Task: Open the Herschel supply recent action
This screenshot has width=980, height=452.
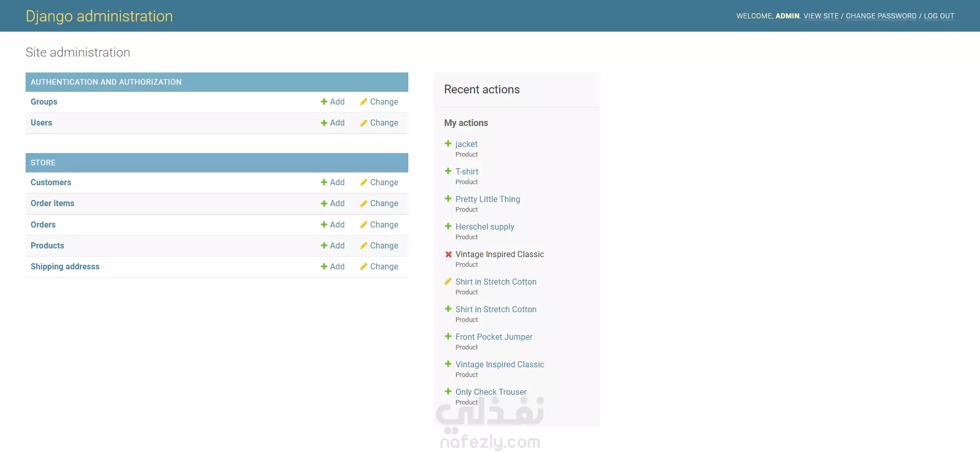Action: (x=484, y=227)
